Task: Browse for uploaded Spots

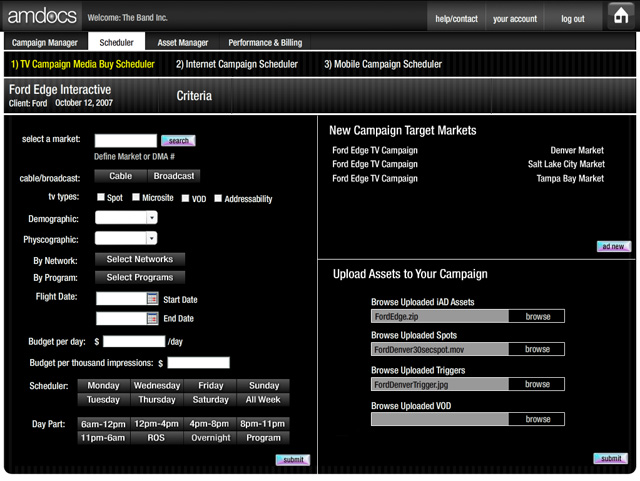Action: (537, 349)
